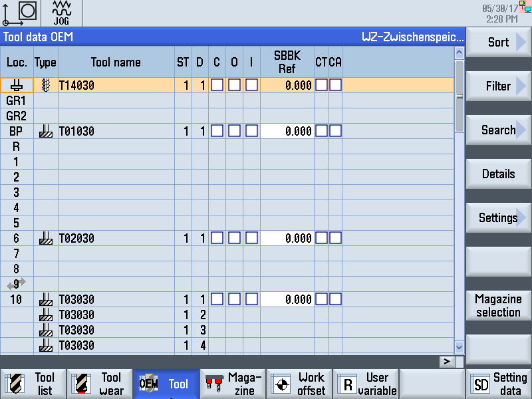Click the machine coordinate icon in top-left
The image size is (532, 399).
tap(19, 13)
